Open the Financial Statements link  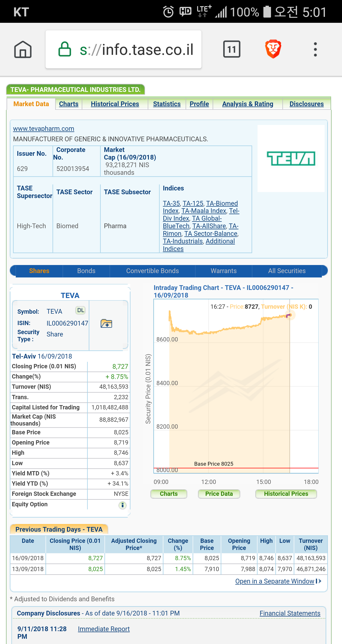[x=290, y=613]
